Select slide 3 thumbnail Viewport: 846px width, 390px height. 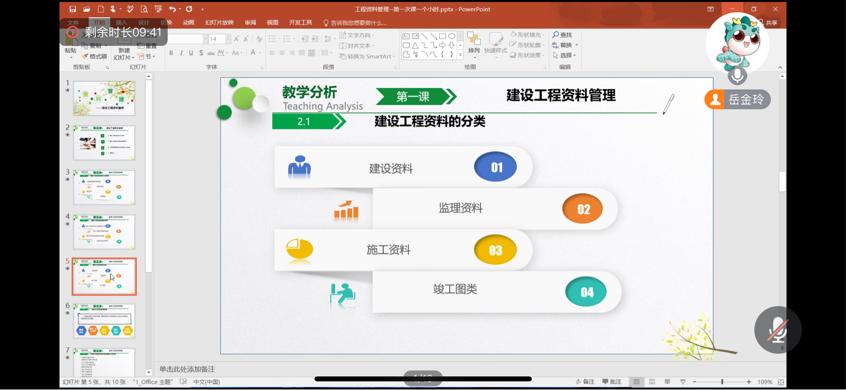[x=104, y=187]
